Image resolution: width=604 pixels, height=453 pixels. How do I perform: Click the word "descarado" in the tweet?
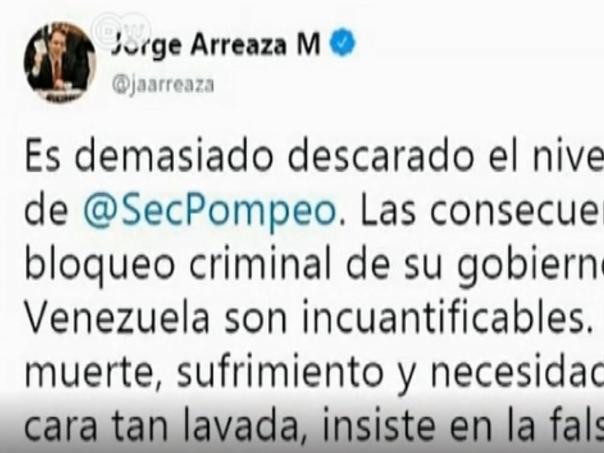tap(381, 158)
